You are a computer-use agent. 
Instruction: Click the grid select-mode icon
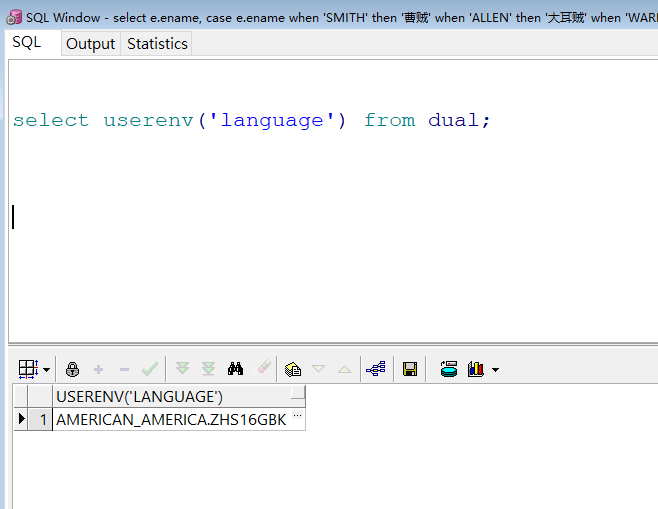click(x=29, y=369)
